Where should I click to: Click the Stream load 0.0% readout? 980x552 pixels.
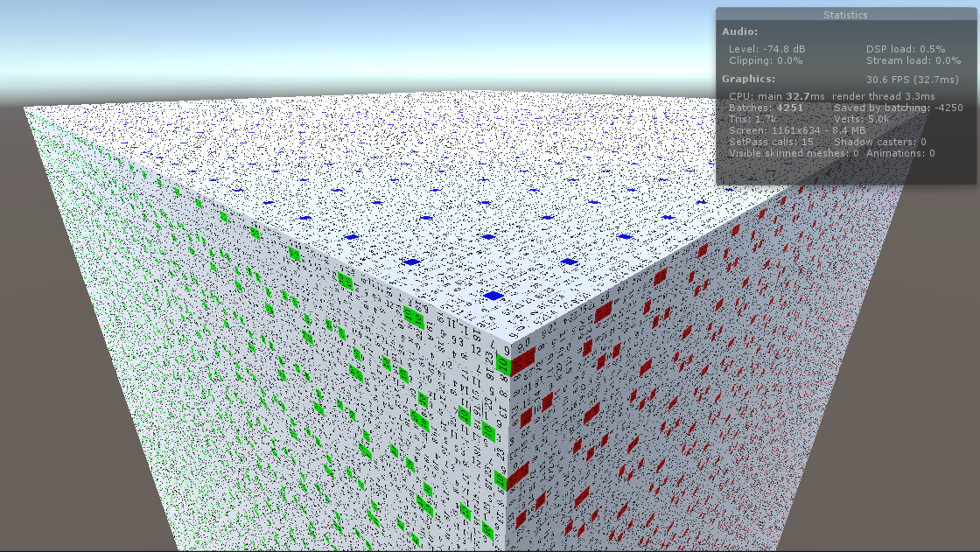click(x=913, y=60)
